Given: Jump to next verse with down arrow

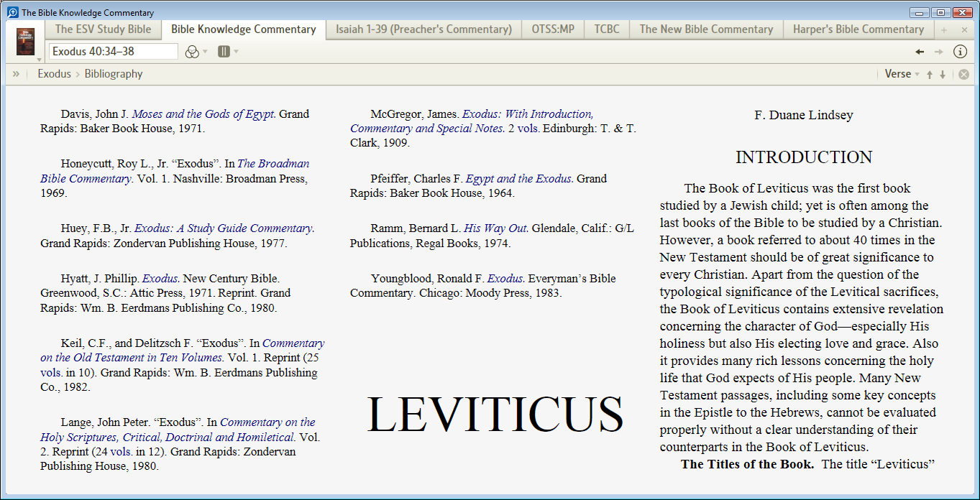Looking at the screenshot, I should coord(943,75).
